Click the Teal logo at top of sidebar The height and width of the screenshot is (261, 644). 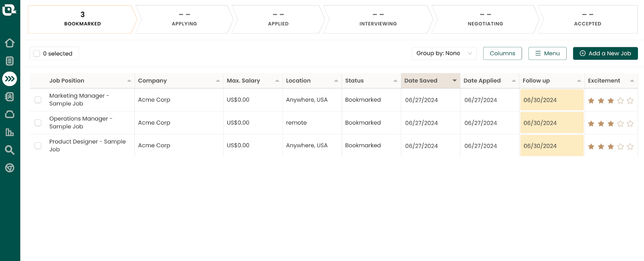point(9,9)
